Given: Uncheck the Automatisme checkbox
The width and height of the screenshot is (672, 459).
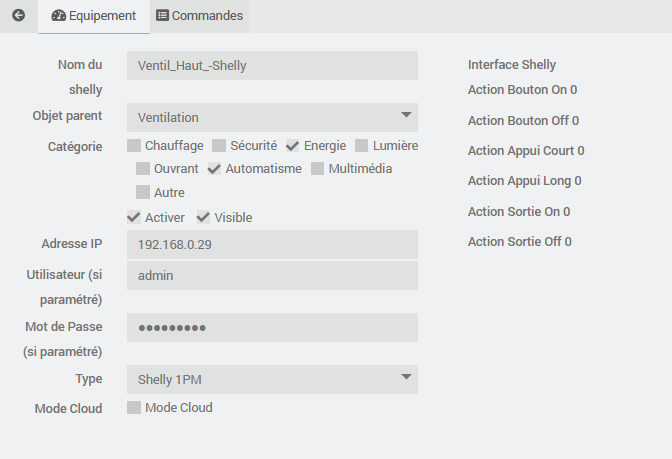Looking at the screenshot, I should pos(214,169).
